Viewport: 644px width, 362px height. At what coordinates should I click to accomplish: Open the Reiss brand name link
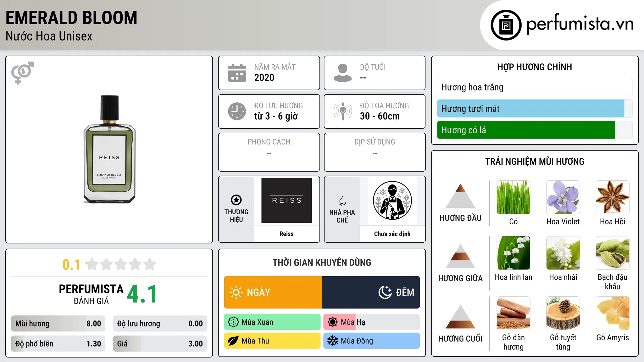point(286,234)
